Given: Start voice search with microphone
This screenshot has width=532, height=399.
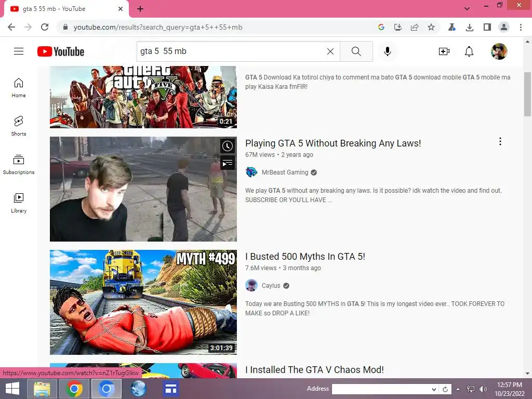Looking at the screenshot, I should 388,51.
